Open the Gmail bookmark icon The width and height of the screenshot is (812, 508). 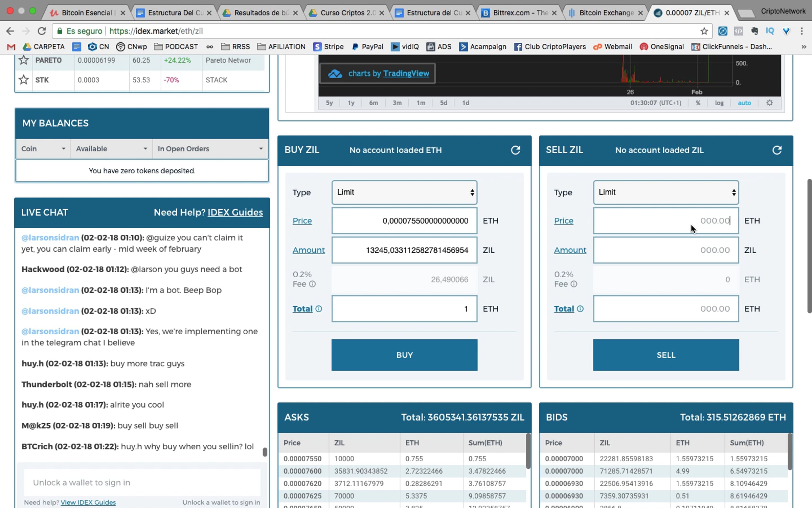click(x=11, y=47)
